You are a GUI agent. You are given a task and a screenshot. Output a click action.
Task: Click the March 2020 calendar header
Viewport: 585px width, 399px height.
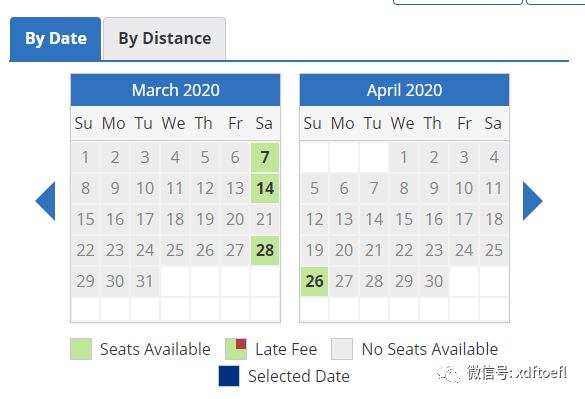tap(175, 90)
